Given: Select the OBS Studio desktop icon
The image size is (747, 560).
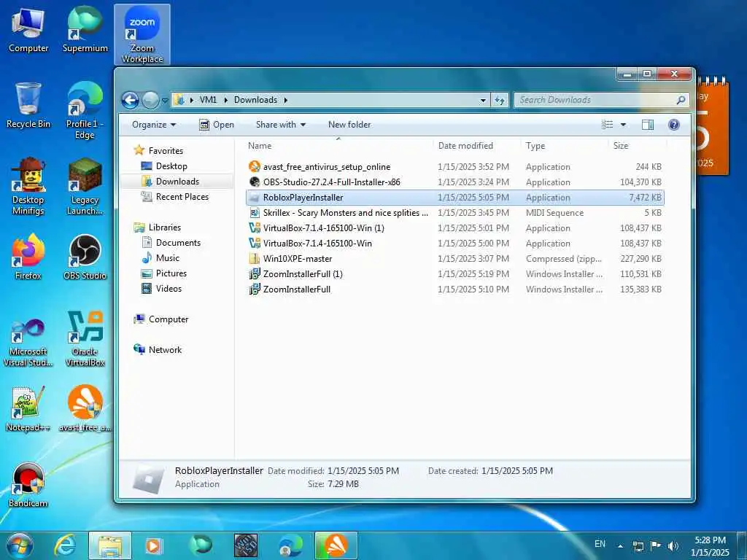Looking at the screenshot, I should pyautogui.click(x=85, y=257).
